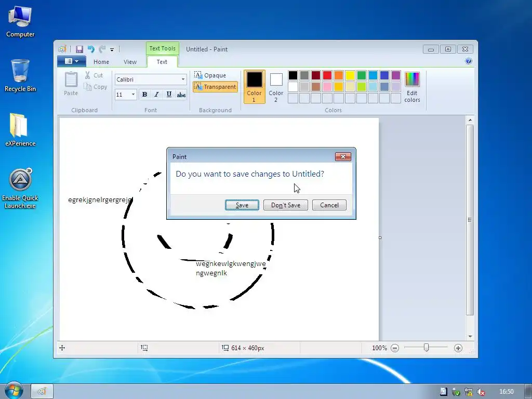Click the Paint Help icon
This screenshot has width=532, height=399.
(x=469, y=61)
